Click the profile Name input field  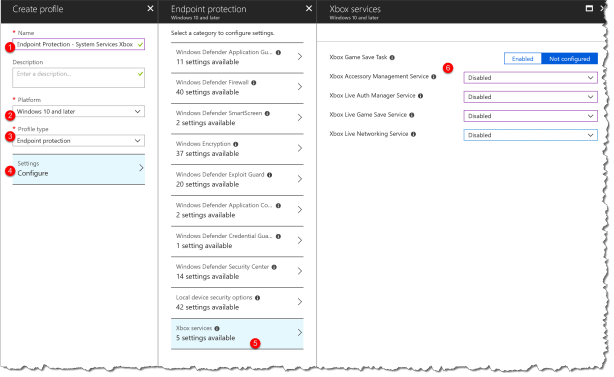(78, 44)
